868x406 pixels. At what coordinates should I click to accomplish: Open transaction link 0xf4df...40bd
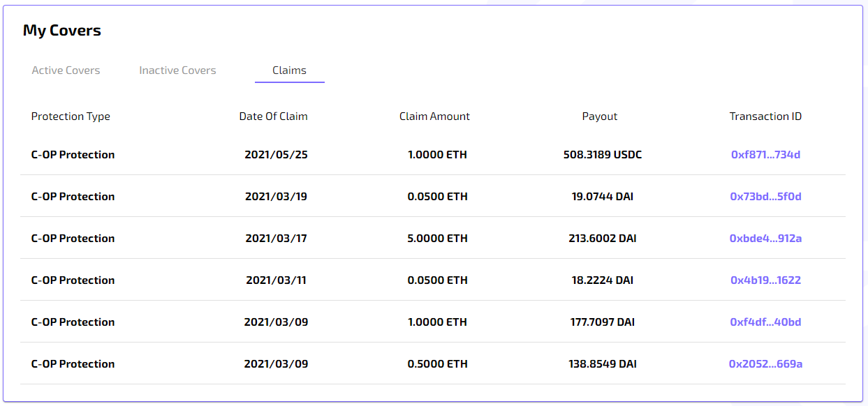pos(765,322)
